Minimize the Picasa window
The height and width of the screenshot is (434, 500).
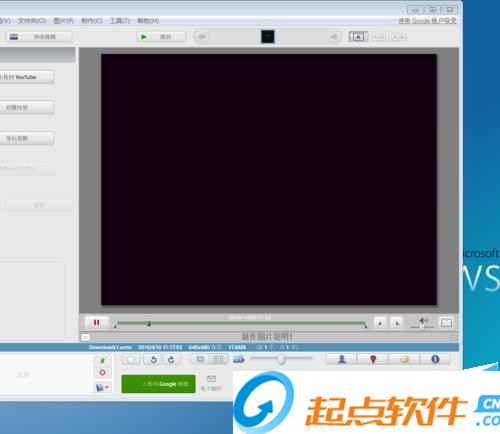point(415,10)
